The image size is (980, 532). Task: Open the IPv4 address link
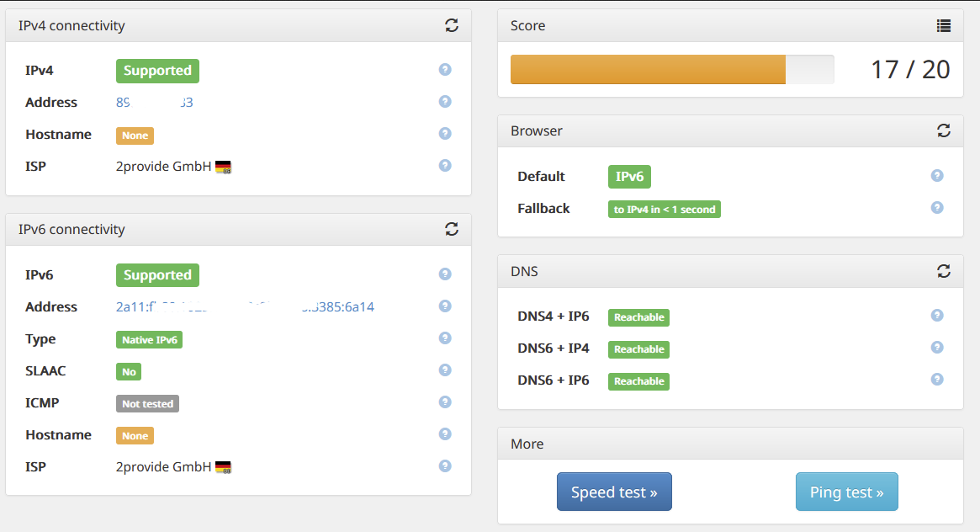pyautogui.click(x=155, y=103)
